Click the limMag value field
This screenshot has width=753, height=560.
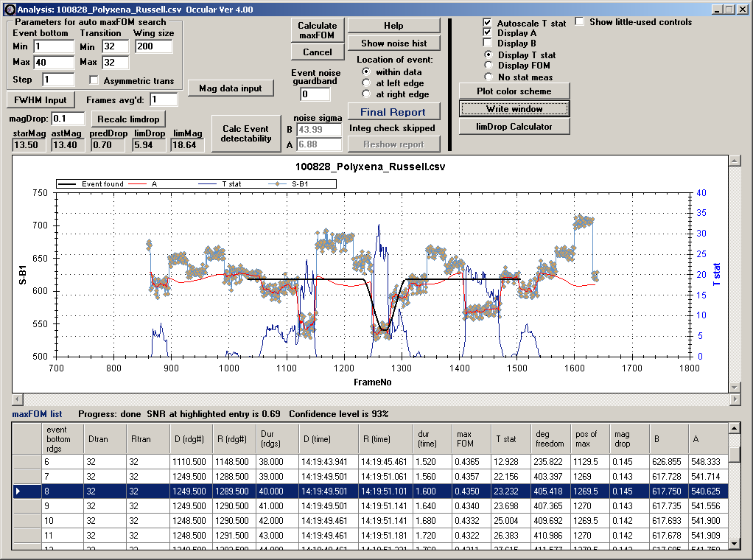[187, 145]
